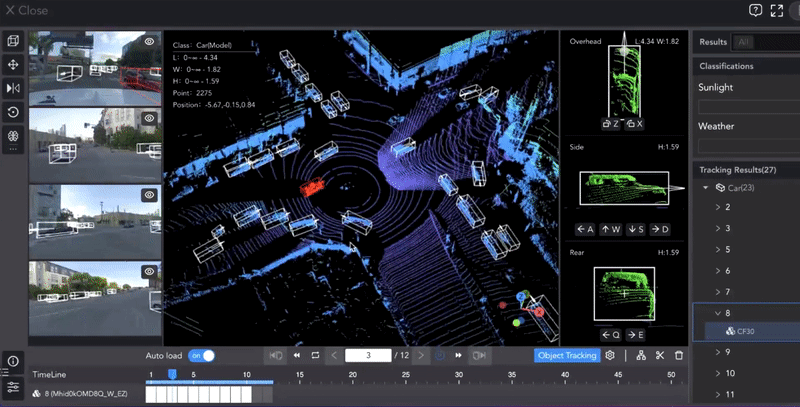Select the 3D cuboid annotation tool
The width and height of the screenshot is (800, 407).
tap(13, 41)
